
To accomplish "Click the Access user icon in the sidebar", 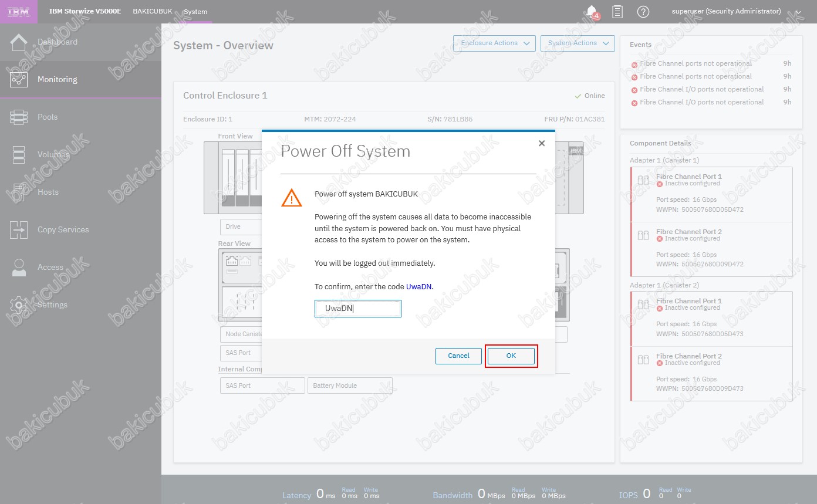I will tap(19, 267).
